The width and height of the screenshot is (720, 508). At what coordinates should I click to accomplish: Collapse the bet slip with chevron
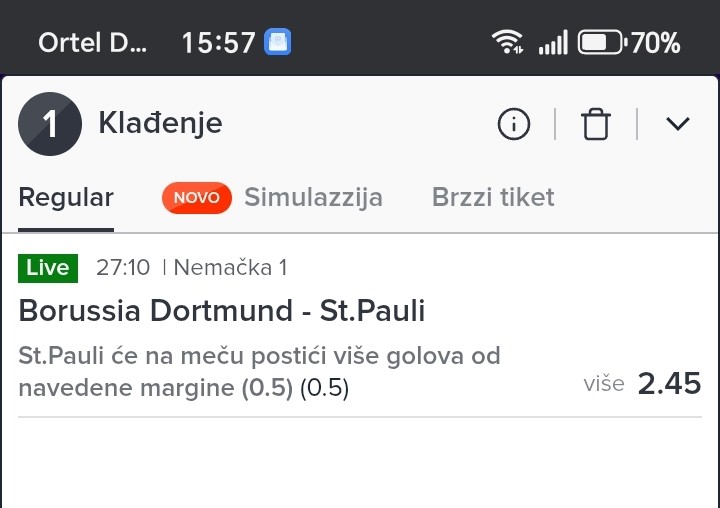pyautogui.click(x=678, y=124)
